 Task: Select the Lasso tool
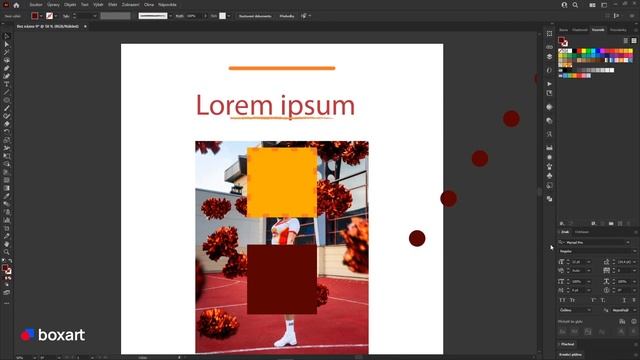pyautogui.click(x=7, y=60)
